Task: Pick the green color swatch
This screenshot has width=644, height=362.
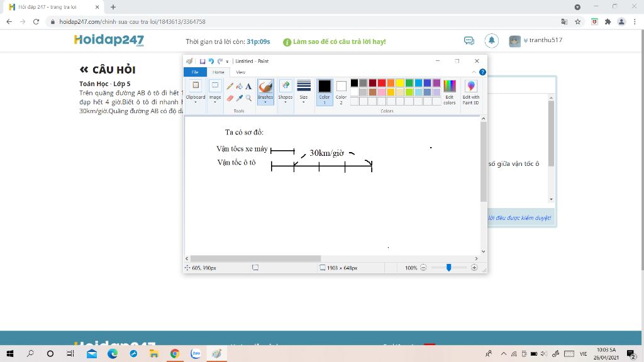Action: [409, 84]
